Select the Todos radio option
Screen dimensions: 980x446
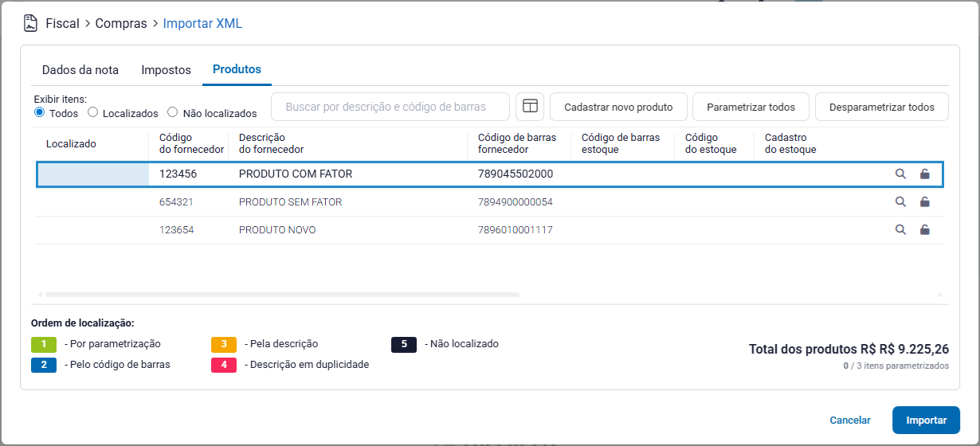pos(39,113)
